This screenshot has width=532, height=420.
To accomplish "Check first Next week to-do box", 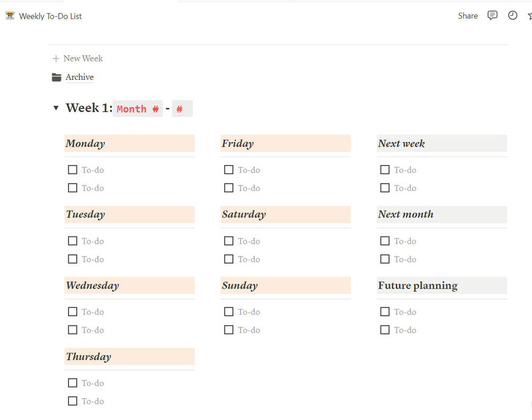I will click(385, 170).
